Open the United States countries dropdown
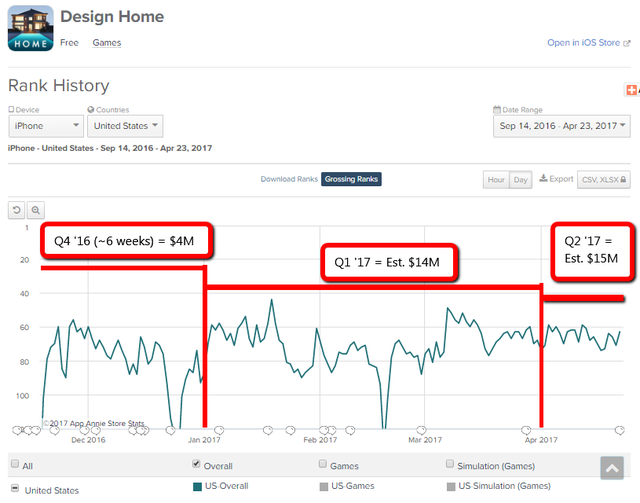 [125, 126]
